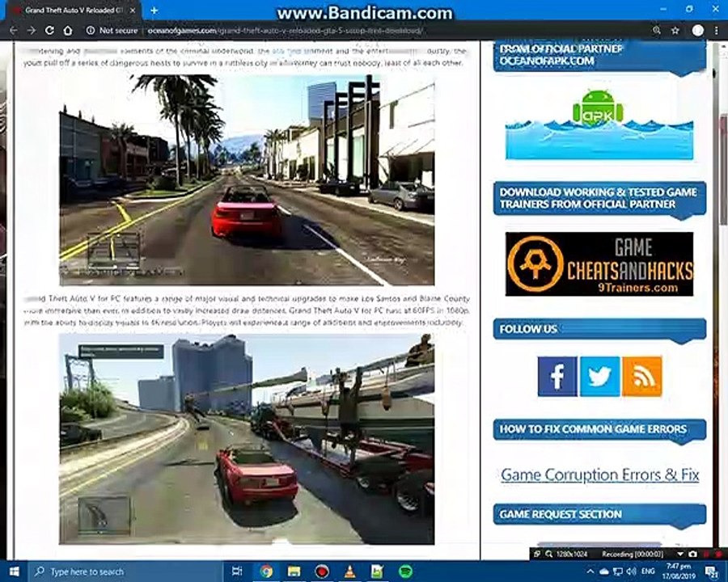Open the GTA V boat trailer screenshot

coord(247,439)
